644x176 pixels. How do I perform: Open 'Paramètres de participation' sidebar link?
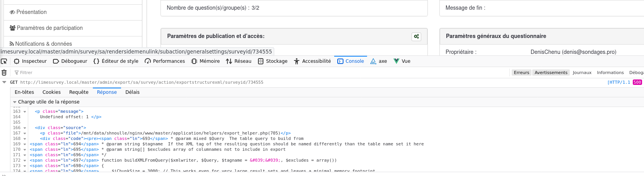pos(50,28)
